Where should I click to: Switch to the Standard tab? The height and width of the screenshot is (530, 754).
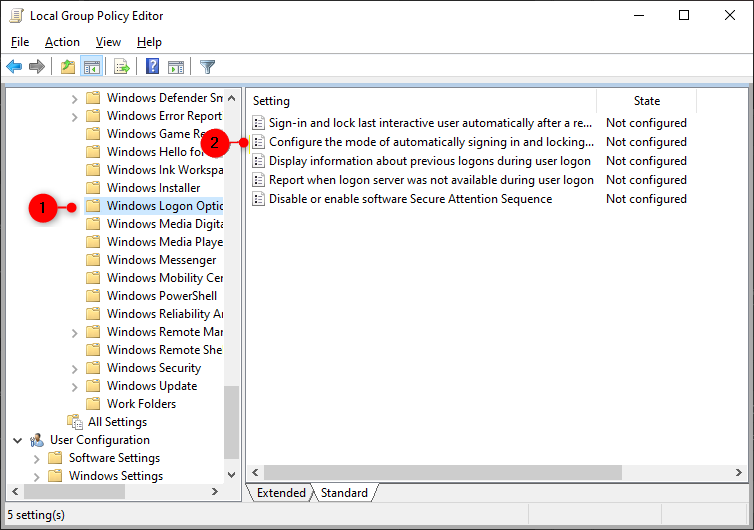click(x=344, y=493)
